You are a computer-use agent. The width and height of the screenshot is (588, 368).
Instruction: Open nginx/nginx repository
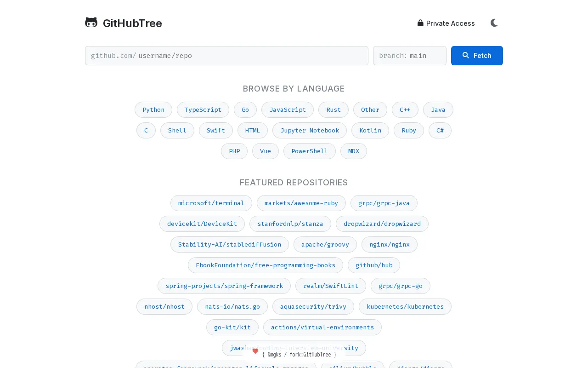click(x=390, y=244)
